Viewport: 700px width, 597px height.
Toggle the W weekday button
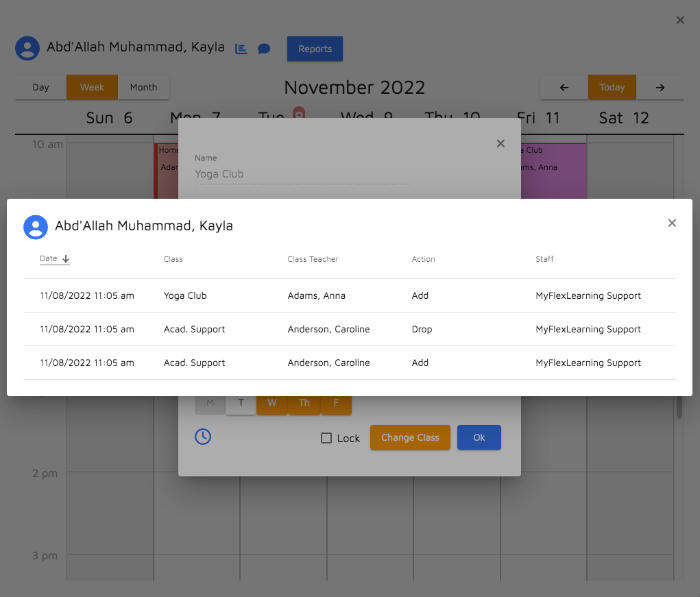[x=272, y=403]
